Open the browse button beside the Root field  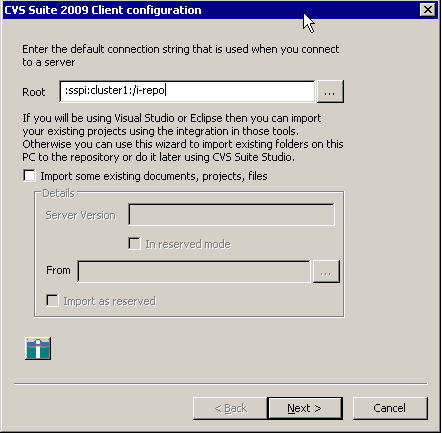330,91
